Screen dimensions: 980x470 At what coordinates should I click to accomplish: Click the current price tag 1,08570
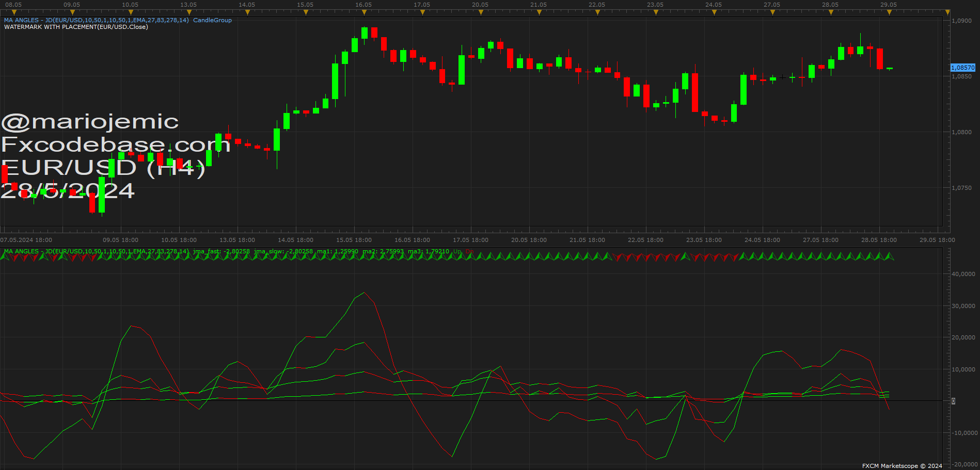click(x=963, y=68)
